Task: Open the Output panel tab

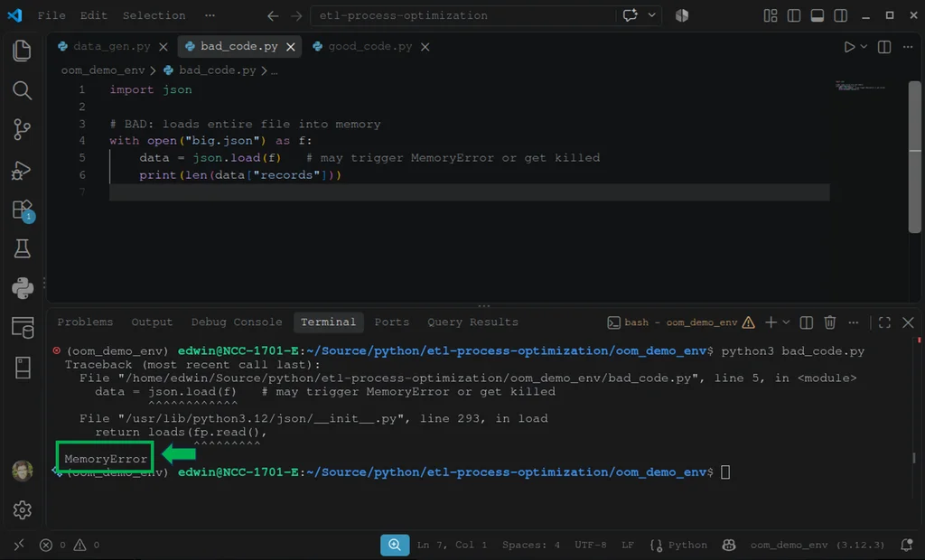Action: [x=152, y=322]
